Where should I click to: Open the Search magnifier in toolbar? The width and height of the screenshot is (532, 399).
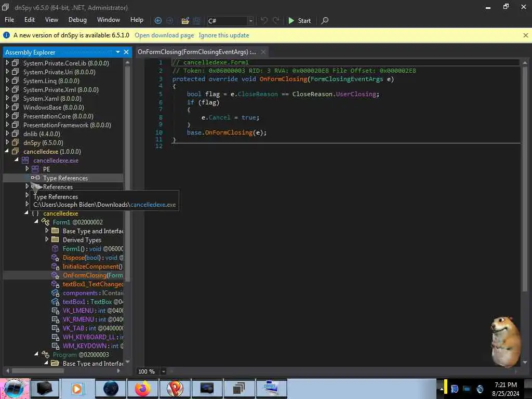pos(325,21)
